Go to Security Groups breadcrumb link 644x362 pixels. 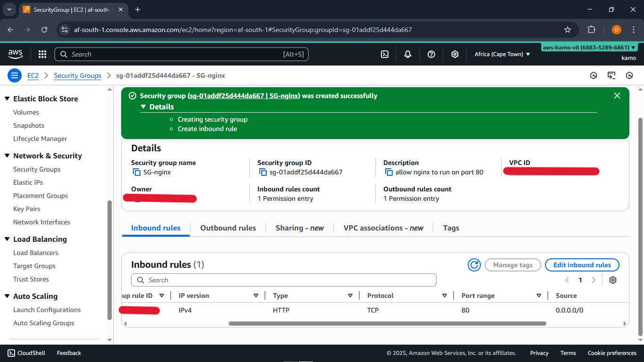point(77,75)
